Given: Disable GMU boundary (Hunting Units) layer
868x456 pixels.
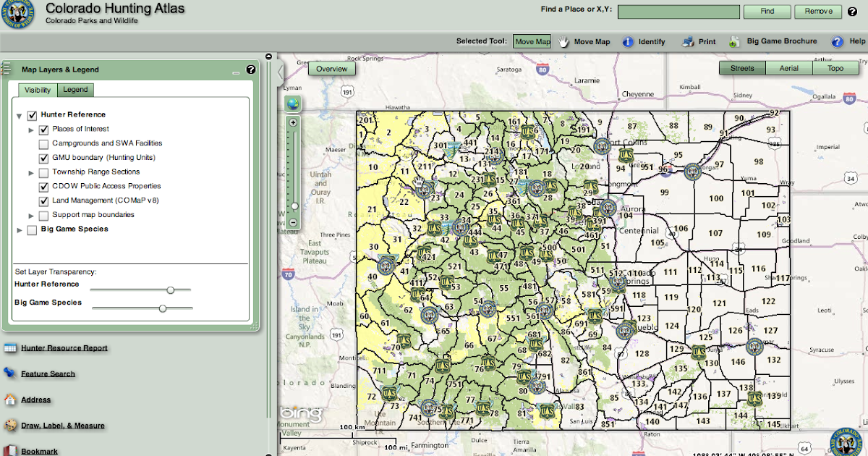Looking at the screenshot, I should tap(42, 158).
